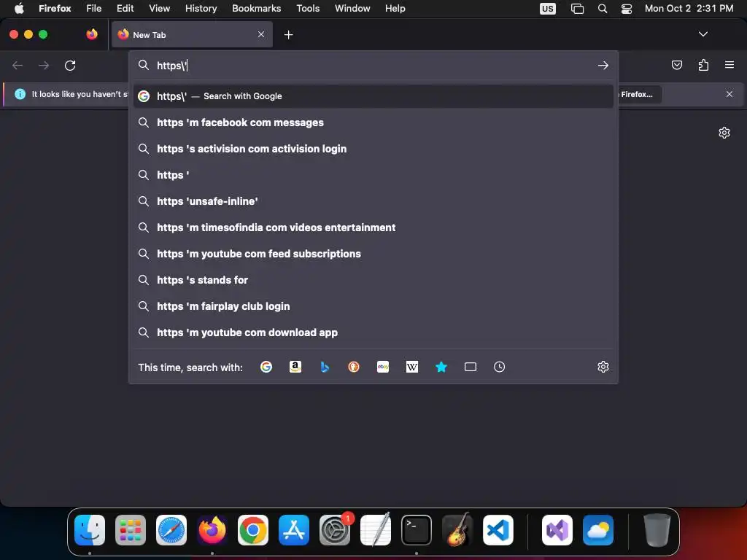This screenshot has height=560, width=747.
Task: Select "https\' — Search with Google" row
Action: 373,96
